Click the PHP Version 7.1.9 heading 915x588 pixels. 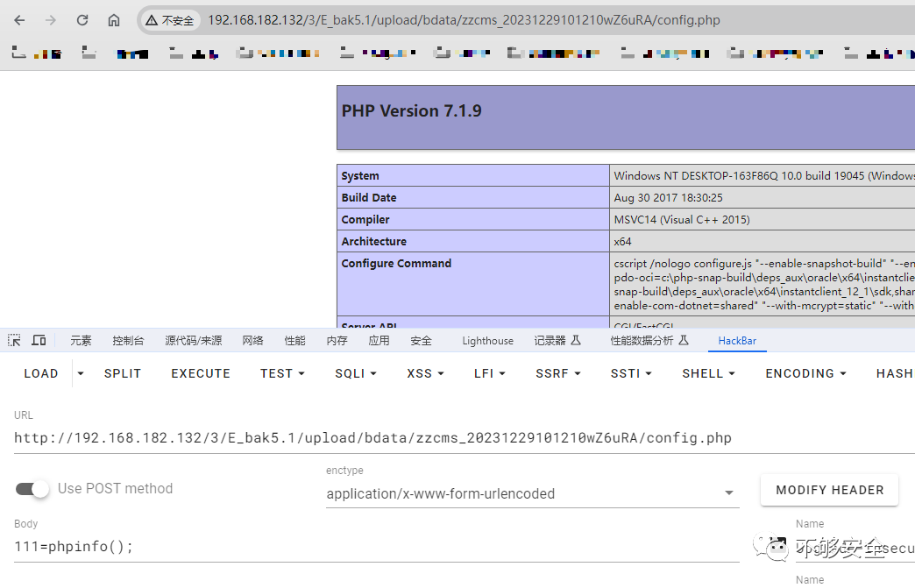click(411, 110)
